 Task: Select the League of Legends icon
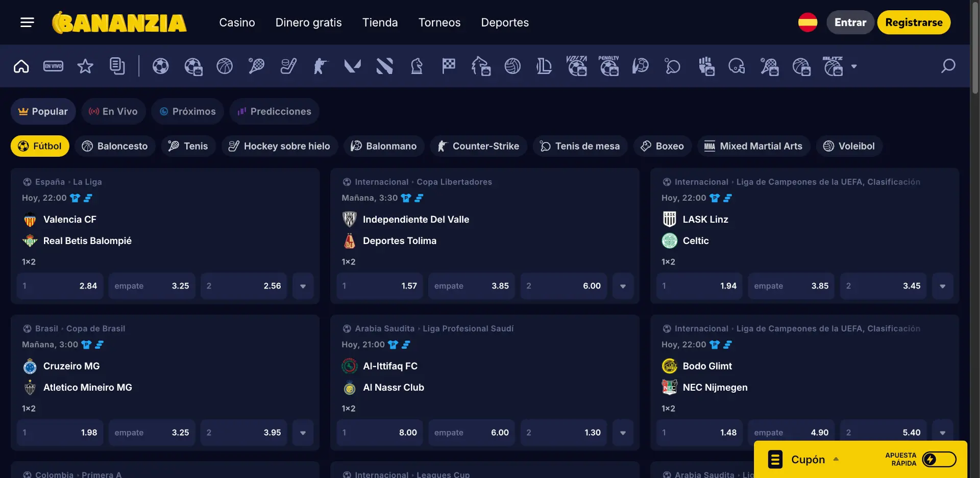point(544,66)
